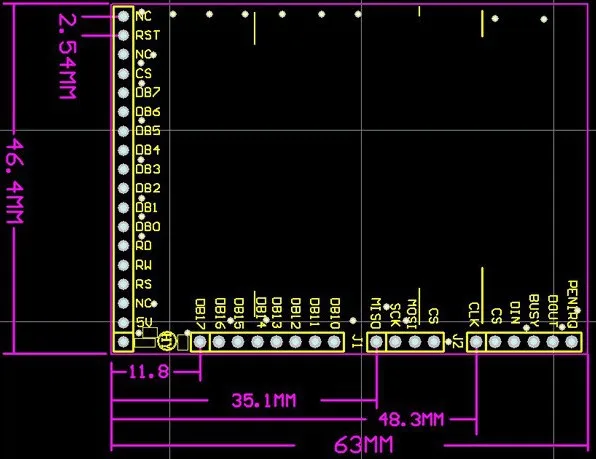
Task: Select the pad below the DB17 label
Action: point(200,342)
